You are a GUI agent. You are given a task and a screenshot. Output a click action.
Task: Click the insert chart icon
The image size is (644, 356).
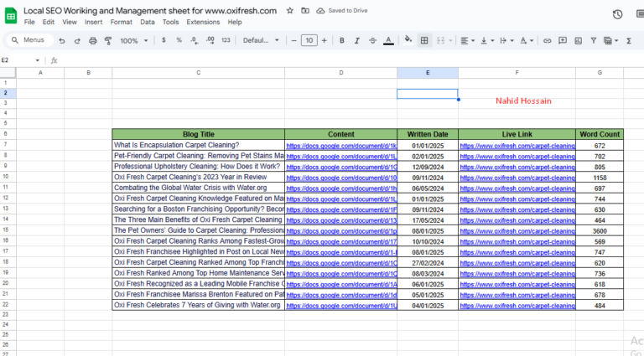pos(579,40)
